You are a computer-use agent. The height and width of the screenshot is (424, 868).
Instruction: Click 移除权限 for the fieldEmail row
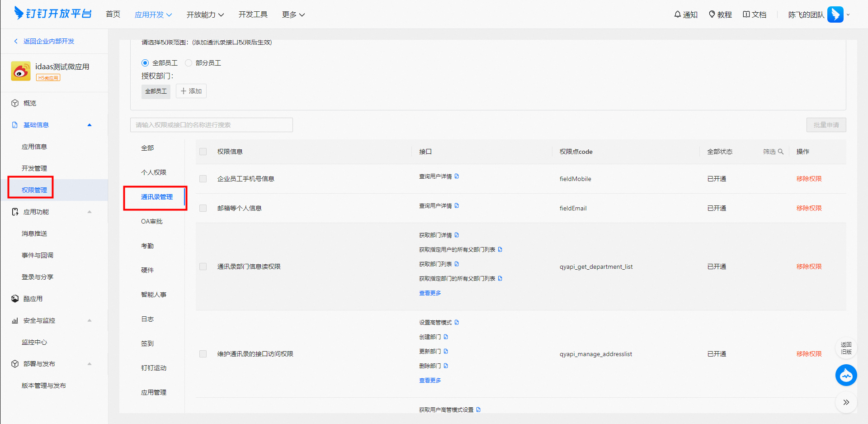[x=809, y=208]
